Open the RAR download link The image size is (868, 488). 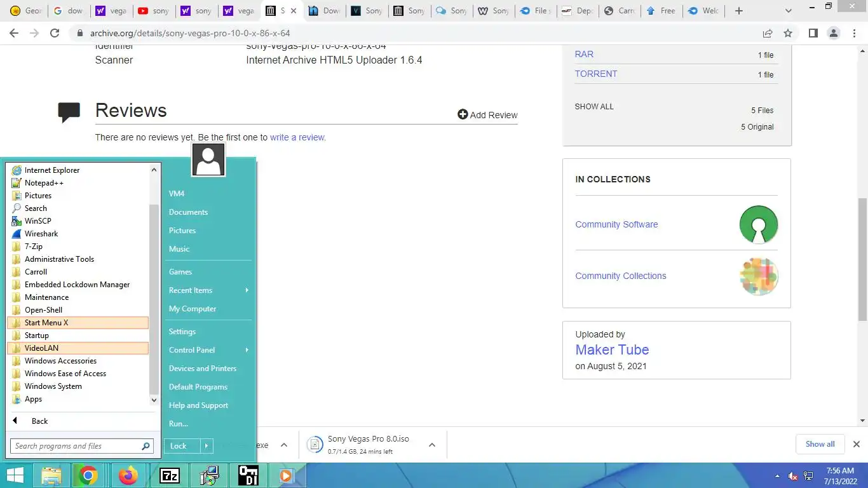coord(584,54)
